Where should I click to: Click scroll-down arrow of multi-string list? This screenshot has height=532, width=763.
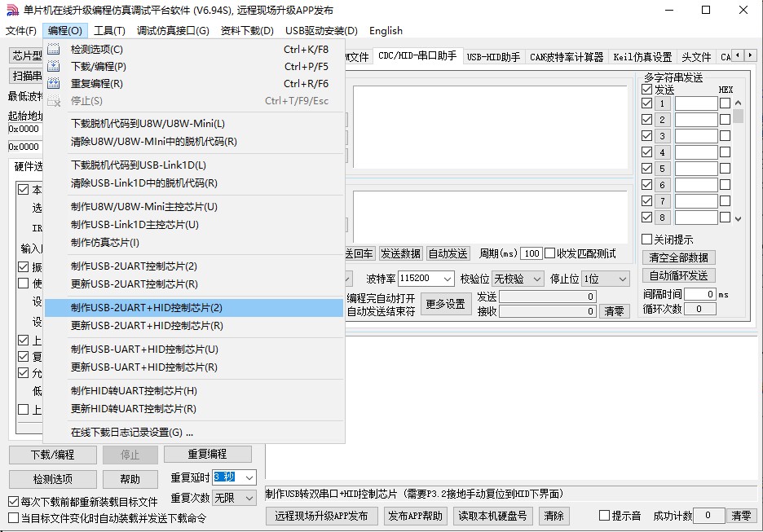739,219
